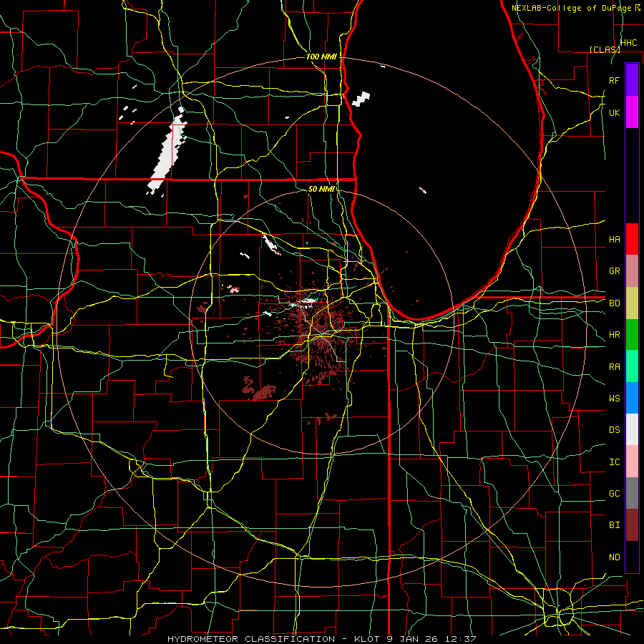The image size is (644, 644).
Task: Click the BD legend label
Action: click(614, 303)
